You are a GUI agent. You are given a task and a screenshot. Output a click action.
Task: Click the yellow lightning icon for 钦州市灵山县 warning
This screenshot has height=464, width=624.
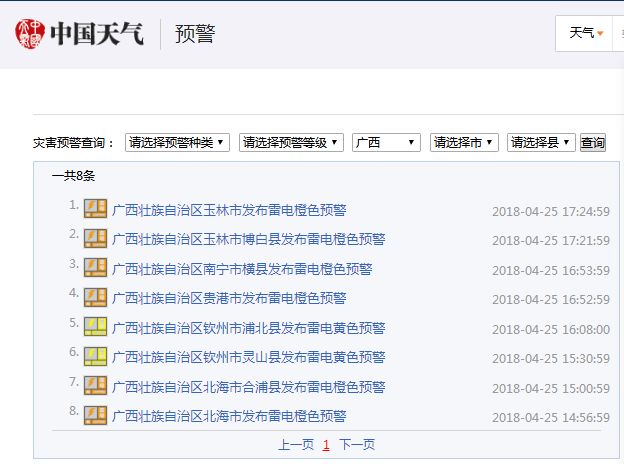point(95,356)
